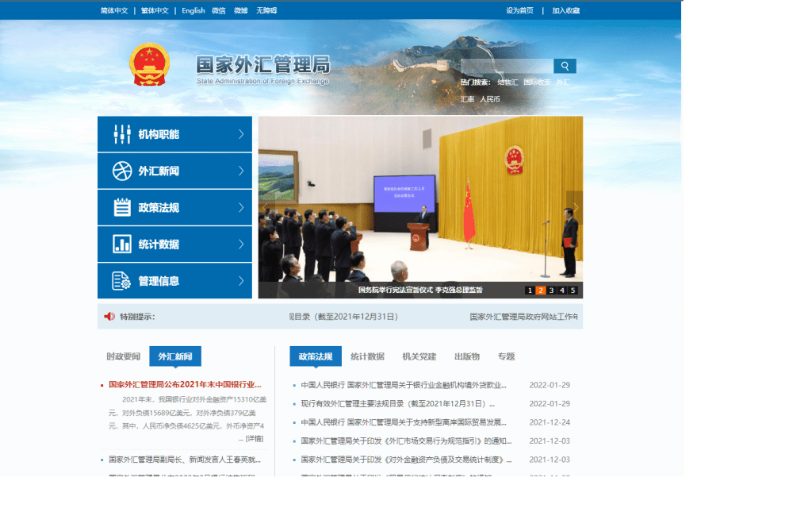
Task: Click the 管理信息 document gear icon
Action: 121,281
